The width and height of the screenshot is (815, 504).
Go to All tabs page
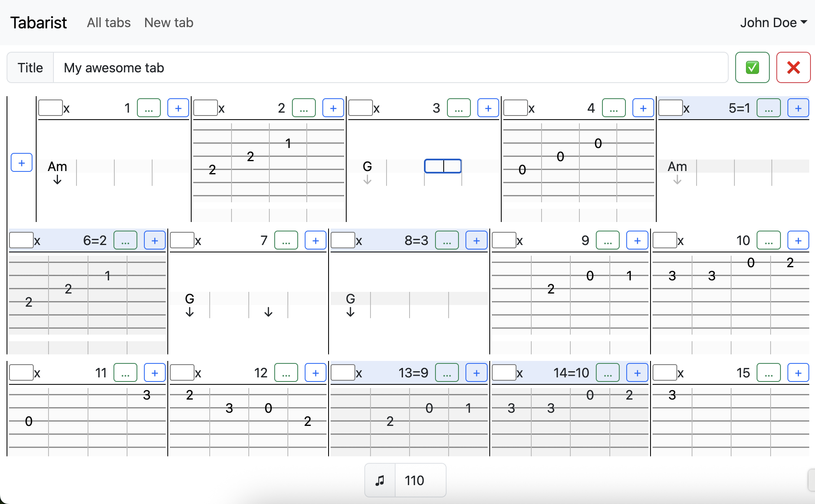[109, 23]
